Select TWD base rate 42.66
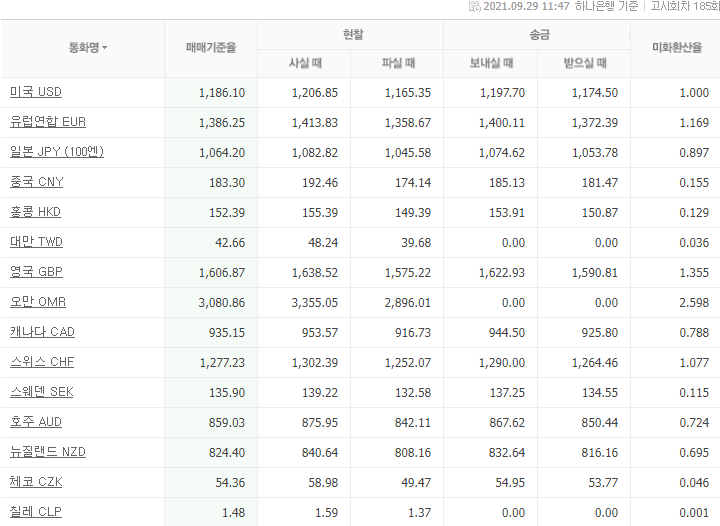The height and width of the screenshot is (526, 720). coord(230,243)
